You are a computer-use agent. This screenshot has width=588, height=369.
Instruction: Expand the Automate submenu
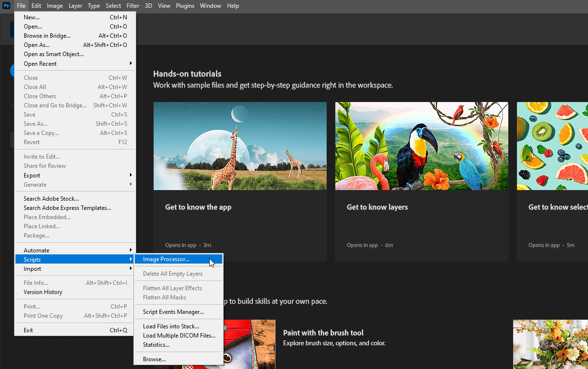75,251
